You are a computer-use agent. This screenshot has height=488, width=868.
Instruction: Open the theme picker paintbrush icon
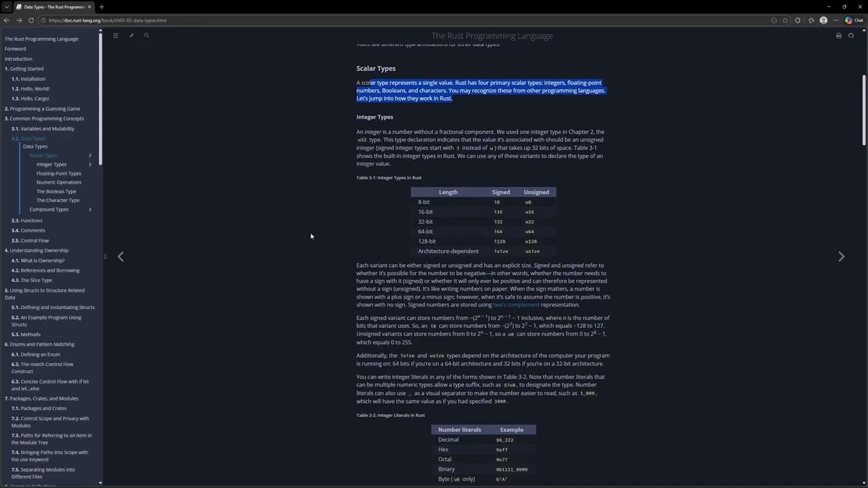(x=131, y=35)
